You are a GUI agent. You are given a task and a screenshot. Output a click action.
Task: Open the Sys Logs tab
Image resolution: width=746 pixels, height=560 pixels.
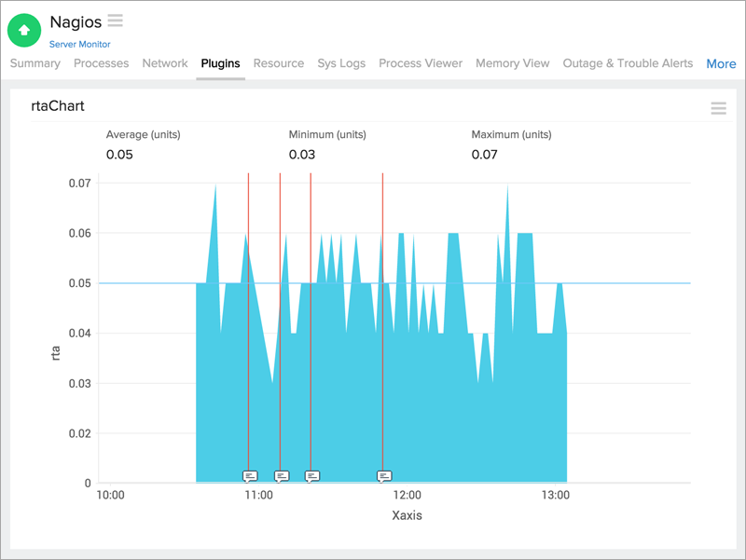coord(340,63)
